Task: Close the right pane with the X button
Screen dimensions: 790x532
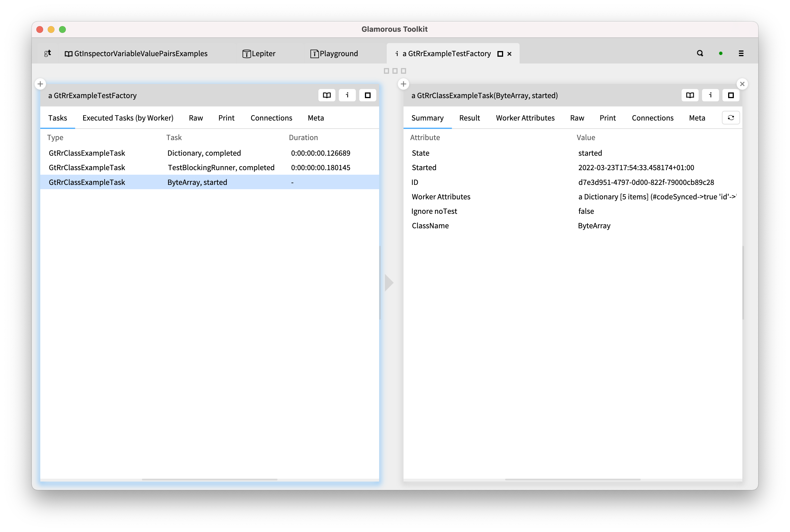Action: (x=743, y=84)
